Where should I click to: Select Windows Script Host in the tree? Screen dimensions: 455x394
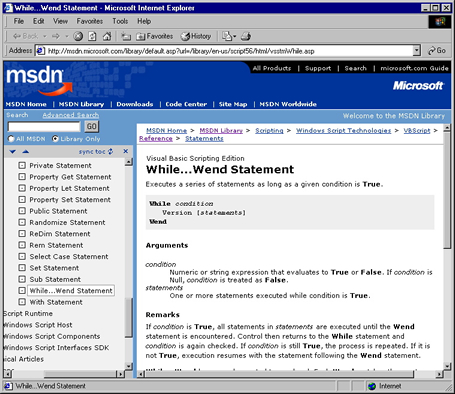click(x=38, y=325)
